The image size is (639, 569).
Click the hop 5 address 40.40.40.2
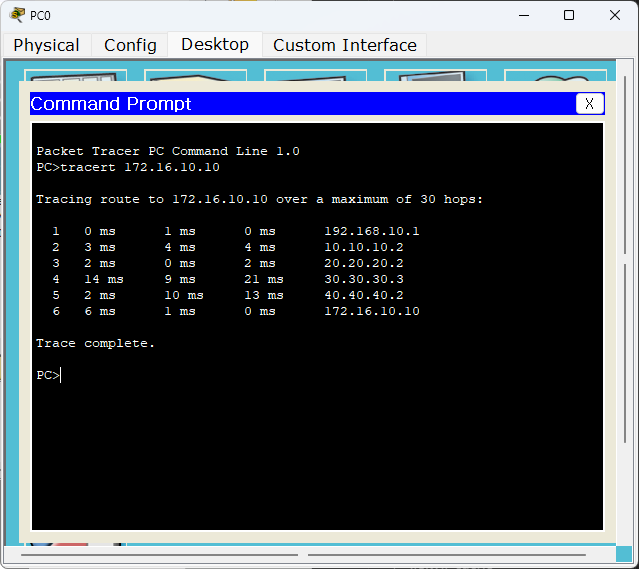click(364, 295)
